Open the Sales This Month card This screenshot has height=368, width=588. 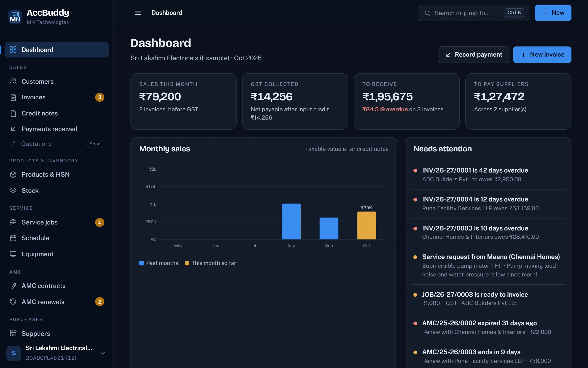[184, 101]
